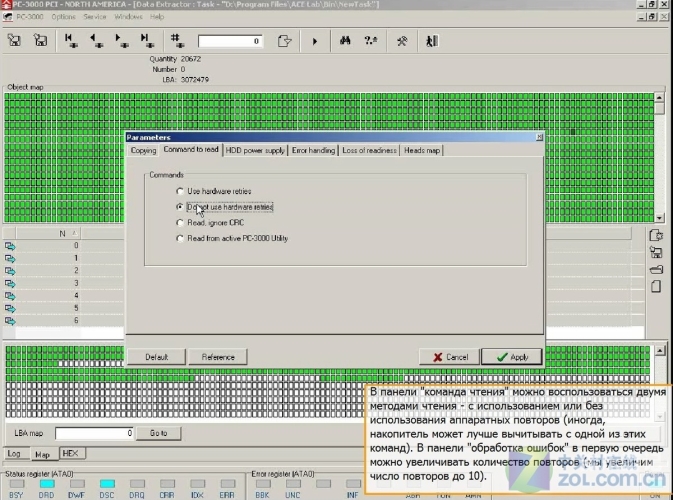
Task: Open the Help menu
Action: pos(157,17)
